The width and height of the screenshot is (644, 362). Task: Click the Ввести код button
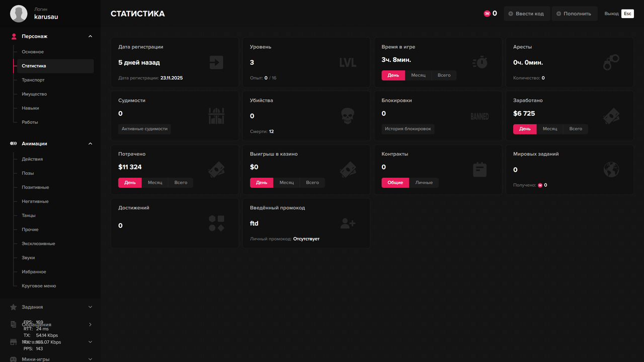527,14
